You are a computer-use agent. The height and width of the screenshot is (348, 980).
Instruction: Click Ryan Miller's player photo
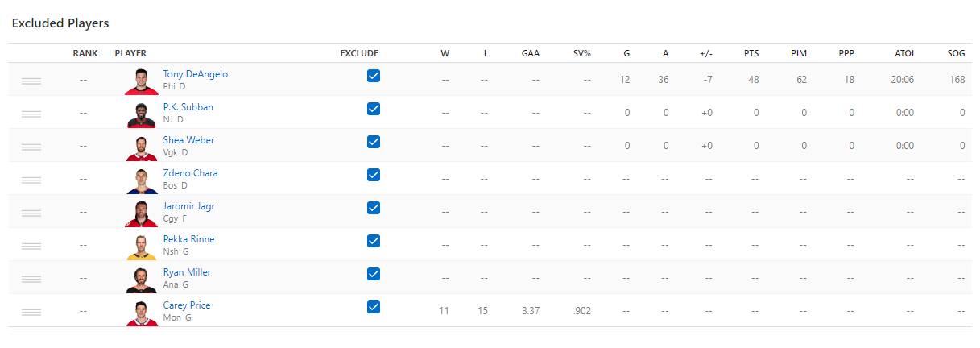coord(142,279)
